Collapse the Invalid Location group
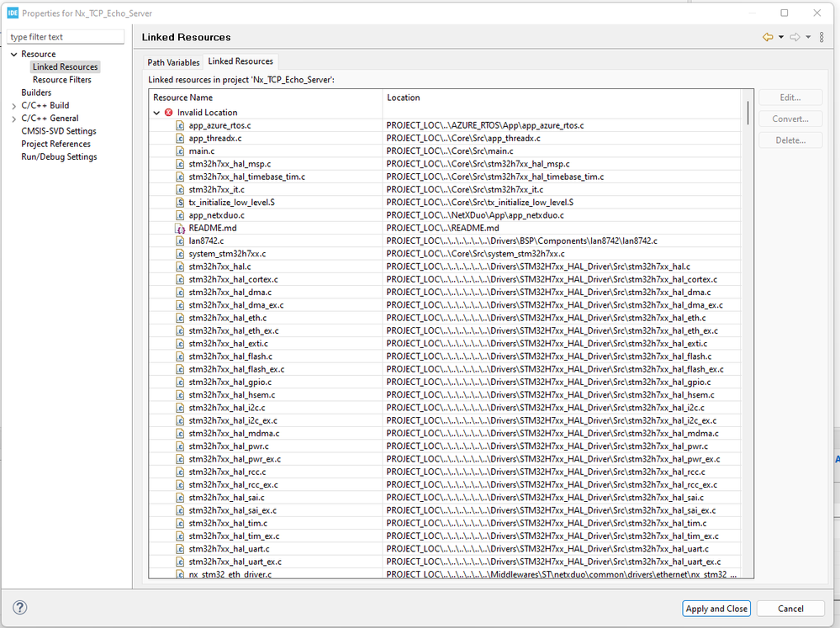 click(156, 112)
